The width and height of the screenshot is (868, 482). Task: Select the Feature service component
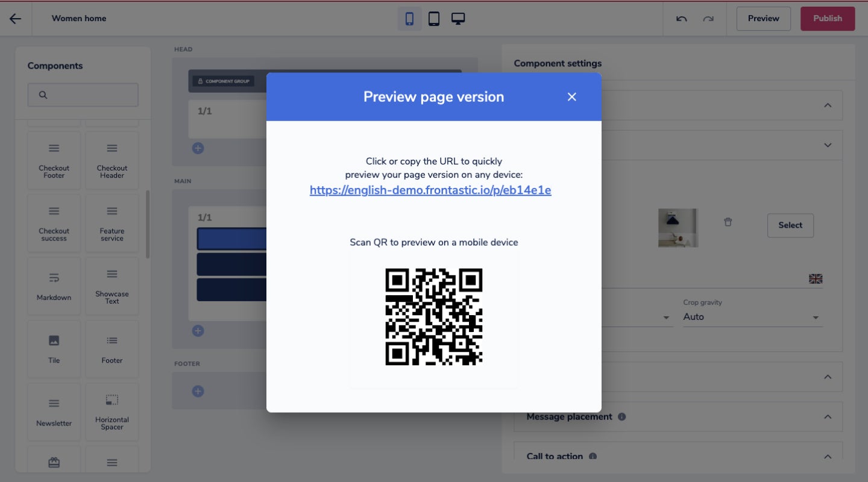pyautogui.click(x=112, y=223)
